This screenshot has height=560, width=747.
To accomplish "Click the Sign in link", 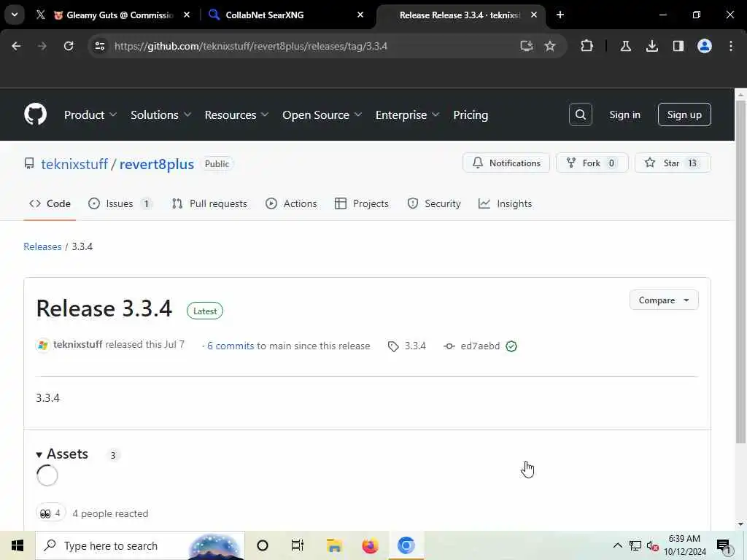I will point(624,114).
